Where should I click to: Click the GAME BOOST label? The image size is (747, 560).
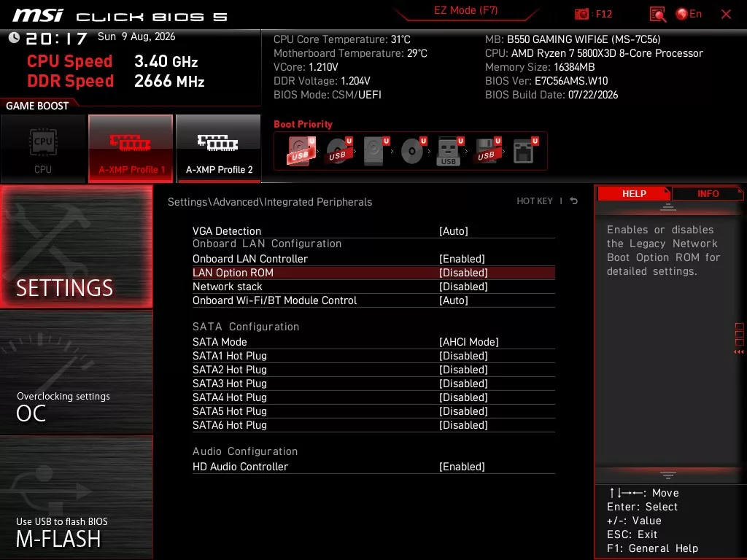click(x=37, y=106)
